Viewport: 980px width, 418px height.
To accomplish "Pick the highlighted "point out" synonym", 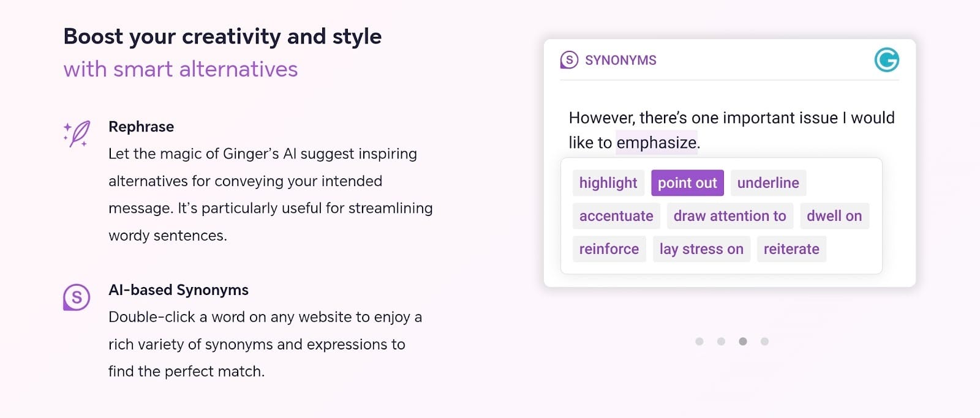I will 687,183.
